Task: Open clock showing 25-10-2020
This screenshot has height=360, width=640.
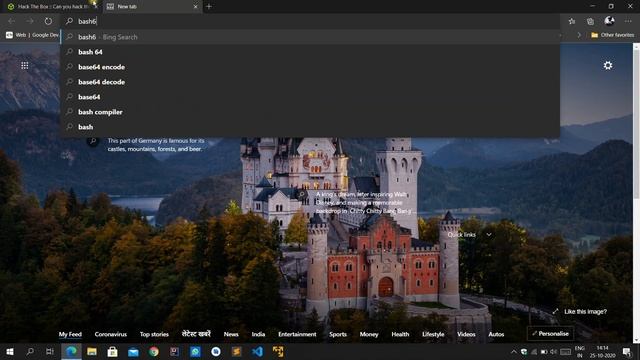Action: pos(603,351)
